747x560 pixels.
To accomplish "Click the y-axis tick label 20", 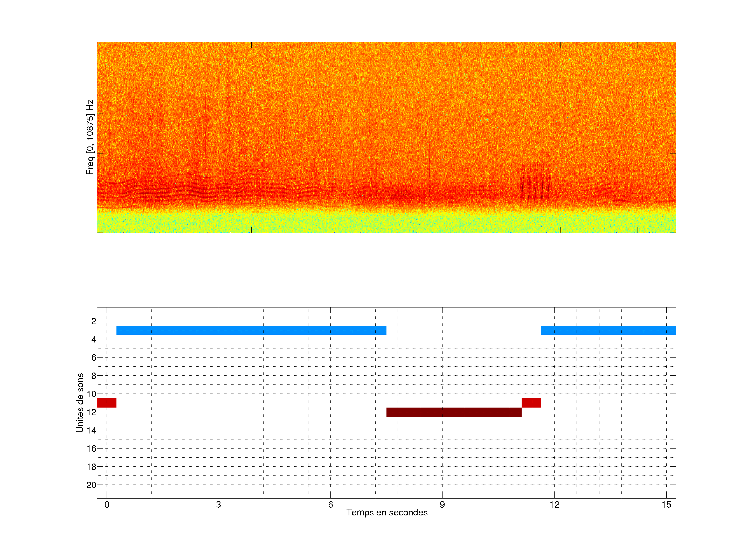I will point(91,485).
